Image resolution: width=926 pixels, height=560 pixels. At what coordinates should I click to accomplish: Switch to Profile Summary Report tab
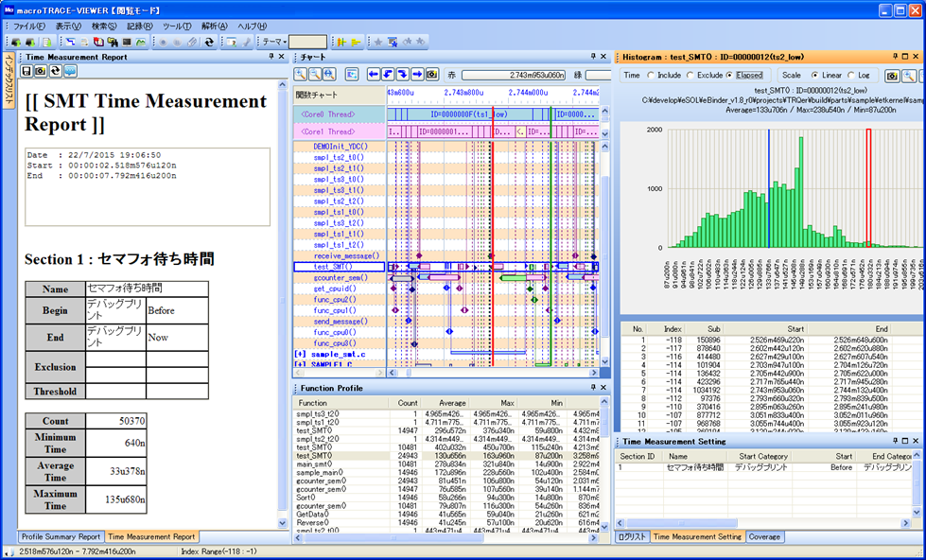[61, 537]
